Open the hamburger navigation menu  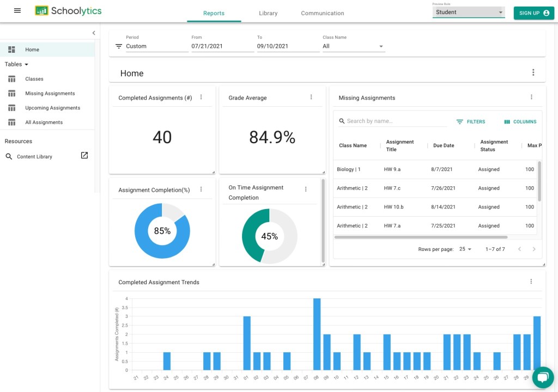(x=17, y=11)
